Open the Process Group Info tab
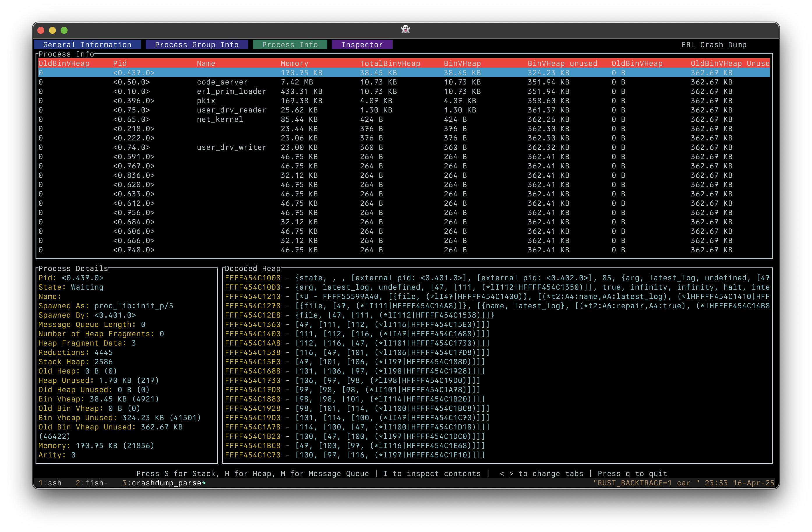 197,45
